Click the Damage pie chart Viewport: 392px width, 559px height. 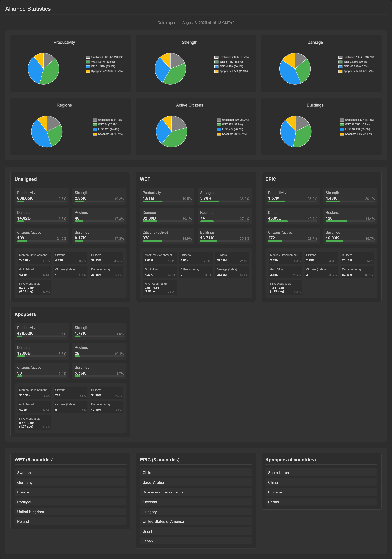point(295,69)
